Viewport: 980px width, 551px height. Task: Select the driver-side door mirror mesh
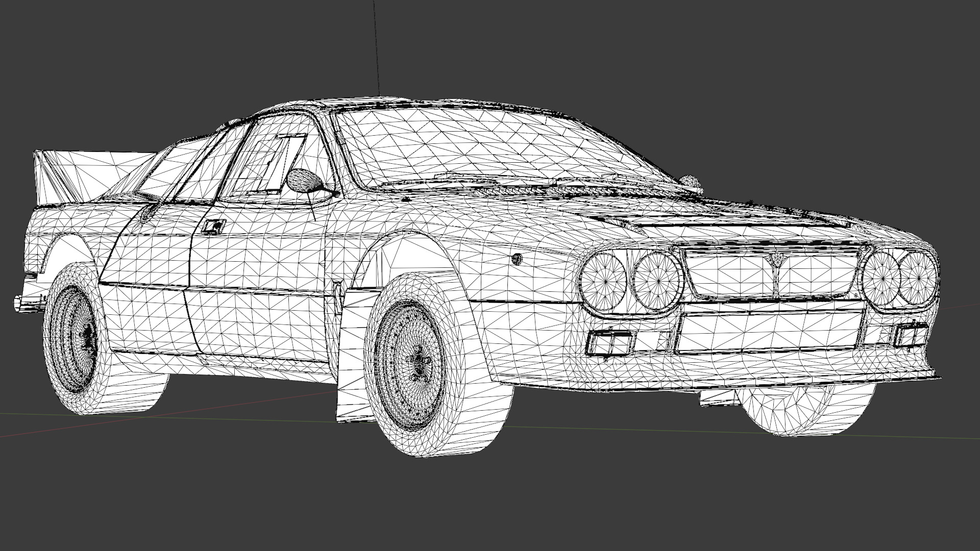point(305,180)
